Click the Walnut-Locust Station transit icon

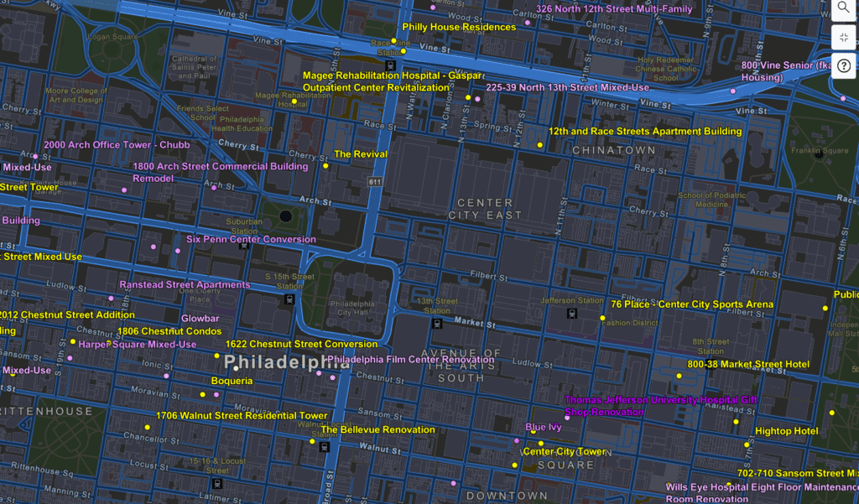coord(325,446)
